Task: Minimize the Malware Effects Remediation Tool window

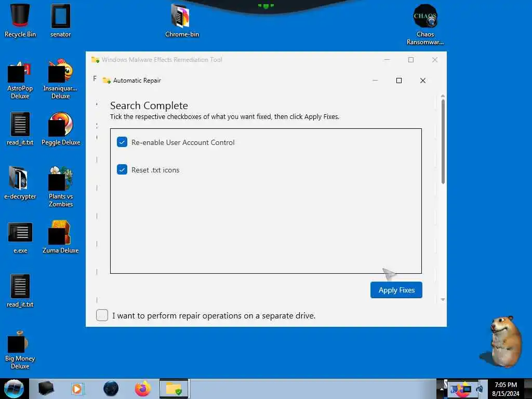Action: (x=387, y=60)
